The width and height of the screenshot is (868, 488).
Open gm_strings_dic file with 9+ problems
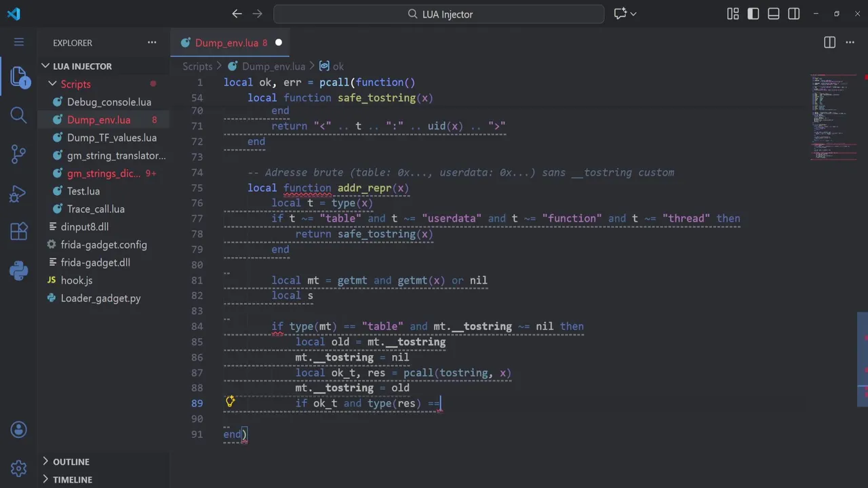pos(103,173)
